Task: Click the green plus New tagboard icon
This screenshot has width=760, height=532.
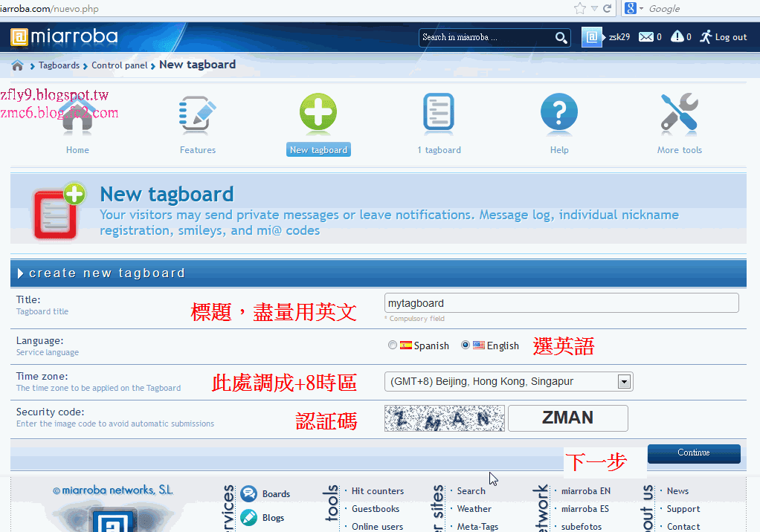Action: click(318, 111)
